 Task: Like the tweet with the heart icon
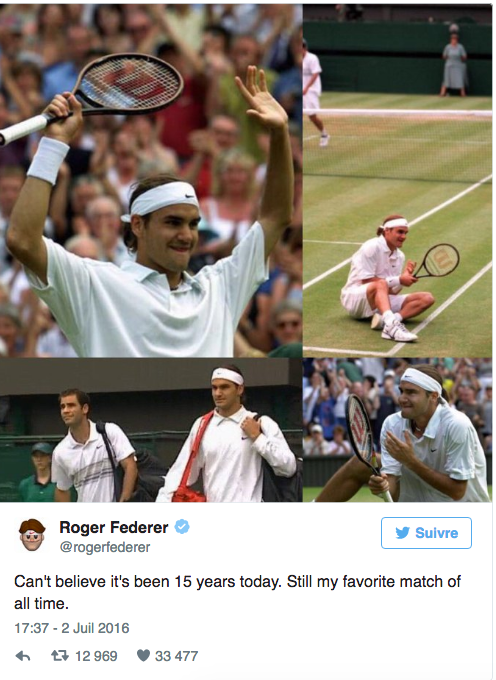(x=143, y=656)
